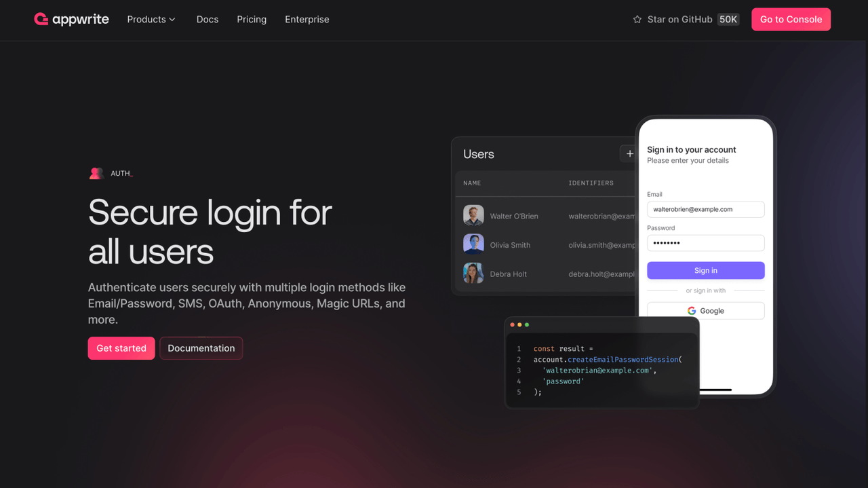Navigate to the Docs page
This screenshot has width=868, height=488.
click(207, 19)
